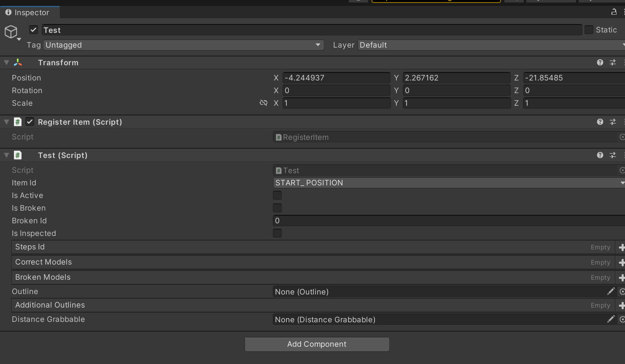Disable the Register Item script component checkbox
This screenshot has height=364, width=625.
(x=30, y=122)
